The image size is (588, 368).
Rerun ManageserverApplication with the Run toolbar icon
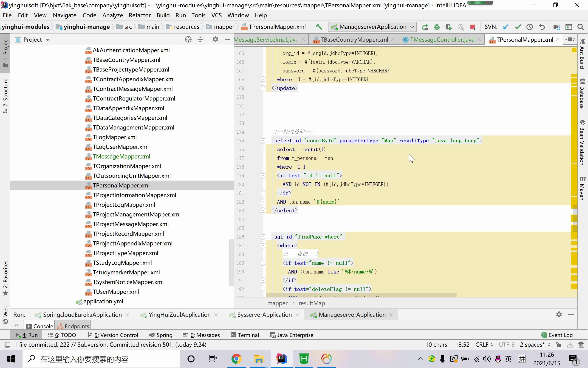click(x=425, y=27)
